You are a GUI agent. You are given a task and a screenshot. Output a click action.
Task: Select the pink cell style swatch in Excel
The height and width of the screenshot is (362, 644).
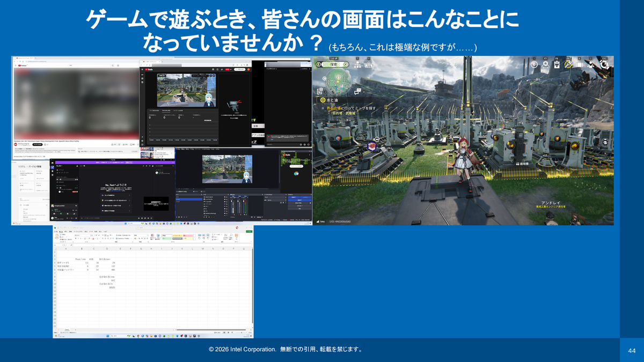tap(188, 235)
